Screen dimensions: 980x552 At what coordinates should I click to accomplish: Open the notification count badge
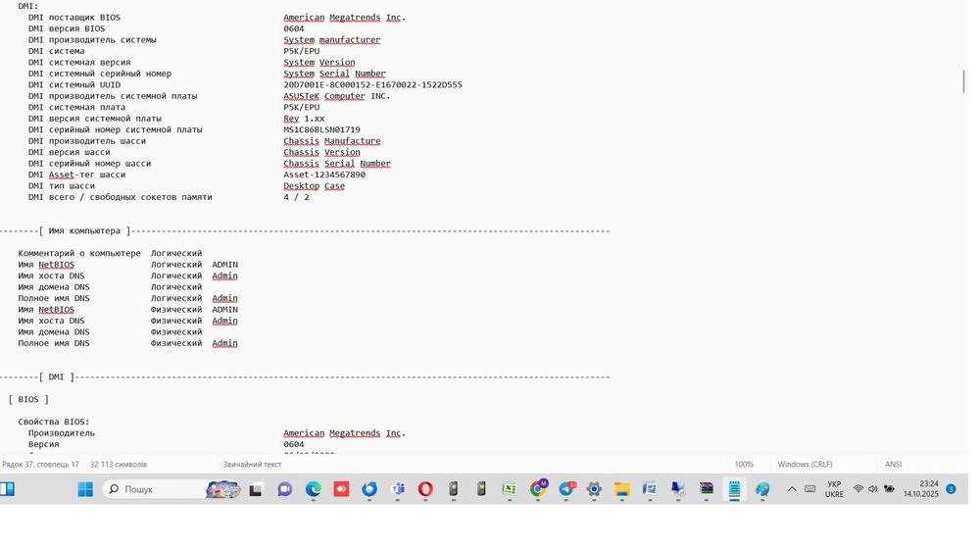tap(951, 489)
